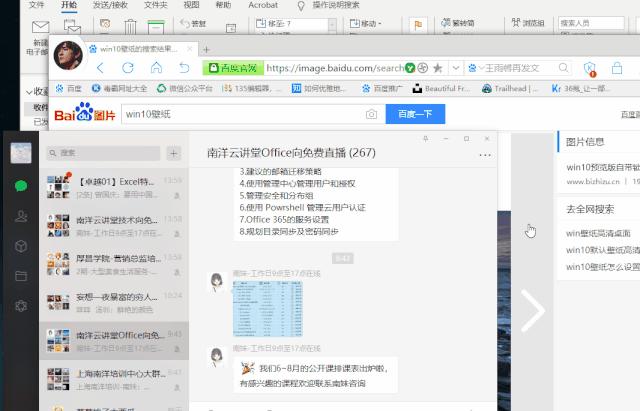Viewport: 640px width, 411px height.
Task: Click the camera image-search icon in Baidu box
Action: coord(371,114)
